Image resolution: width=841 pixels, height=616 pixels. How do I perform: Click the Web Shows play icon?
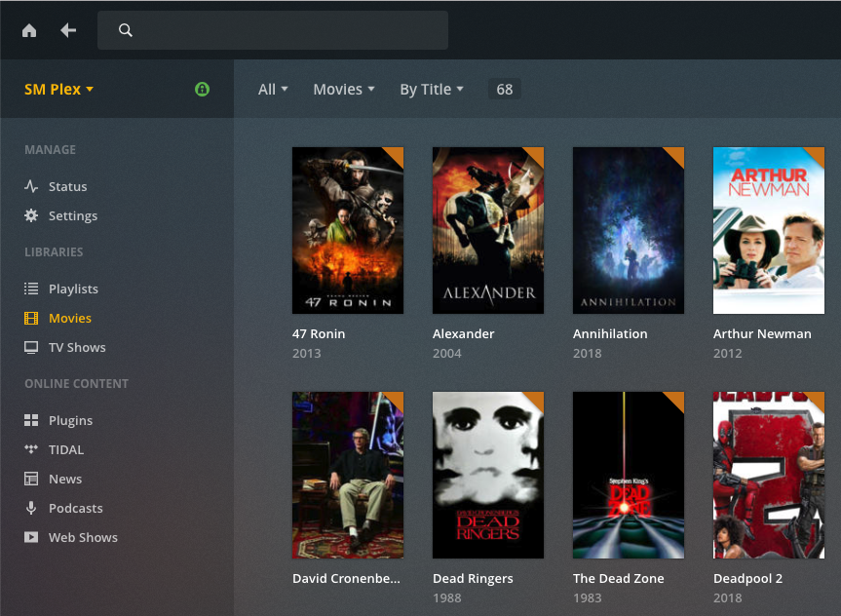31,537
